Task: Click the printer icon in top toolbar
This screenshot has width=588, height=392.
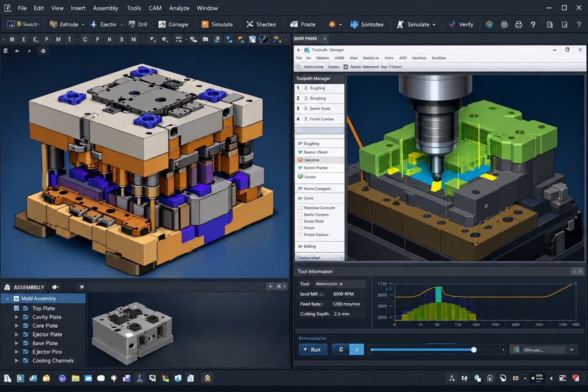Action: tap(519, 24)
